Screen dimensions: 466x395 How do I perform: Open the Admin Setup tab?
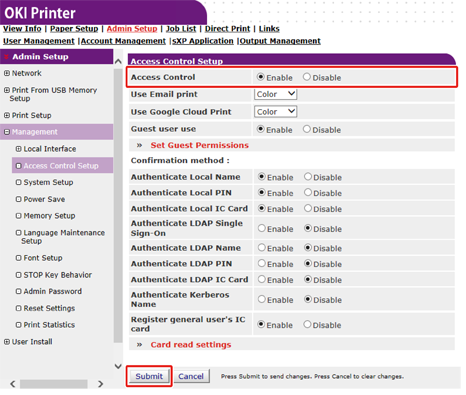132,29
